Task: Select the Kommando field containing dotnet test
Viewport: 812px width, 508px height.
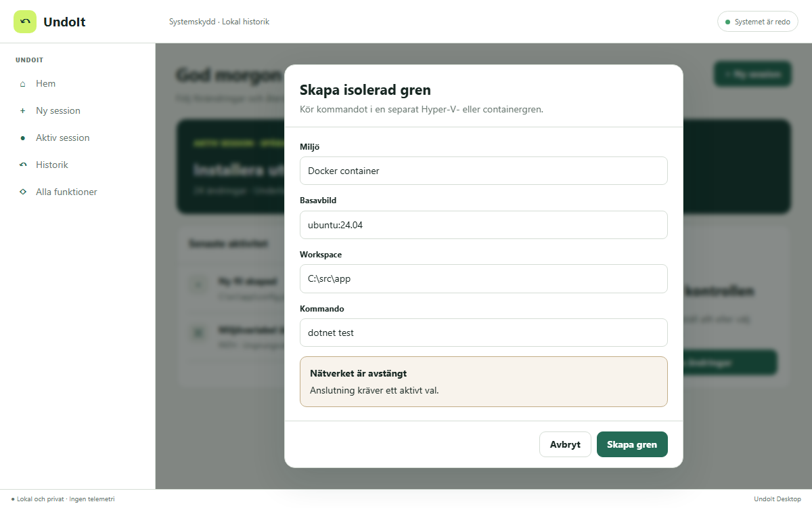Action: 484,333
